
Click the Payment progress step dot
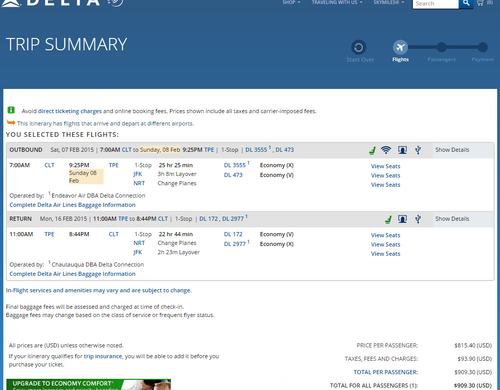(482, 47)
